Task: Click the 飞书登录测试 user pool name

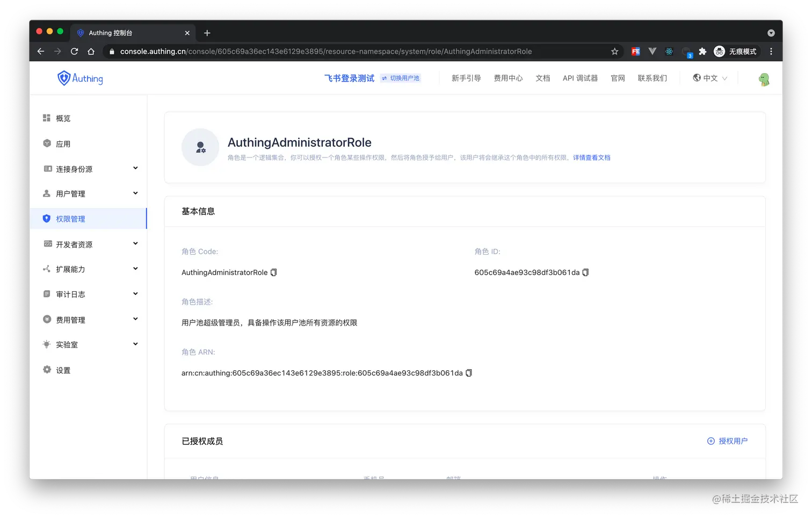Action: pos(350,78)
